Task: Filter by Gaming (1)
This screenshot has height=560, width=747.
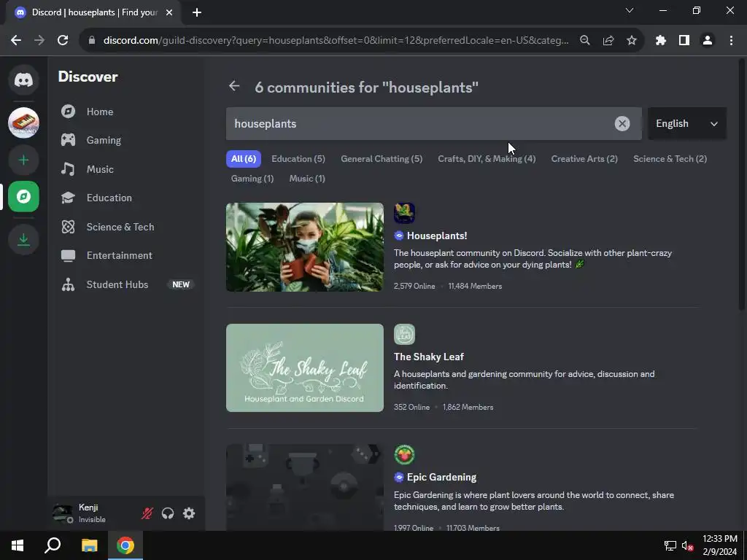Action: point(252,179)
